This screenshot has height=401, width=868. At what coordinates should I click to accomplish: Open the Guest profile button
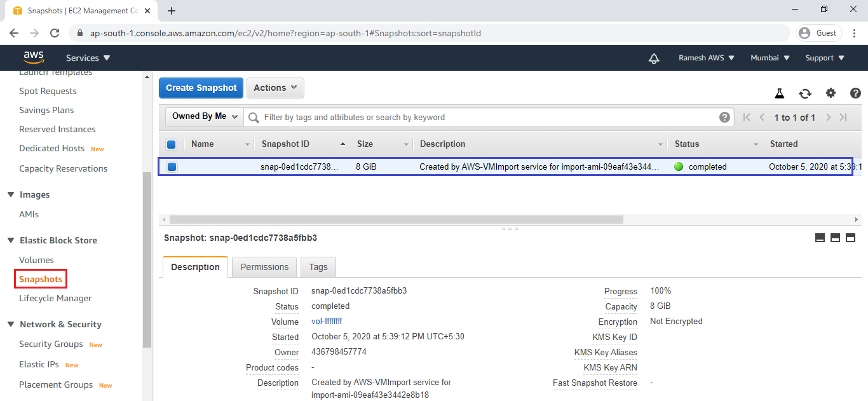(x=819, y=33)
